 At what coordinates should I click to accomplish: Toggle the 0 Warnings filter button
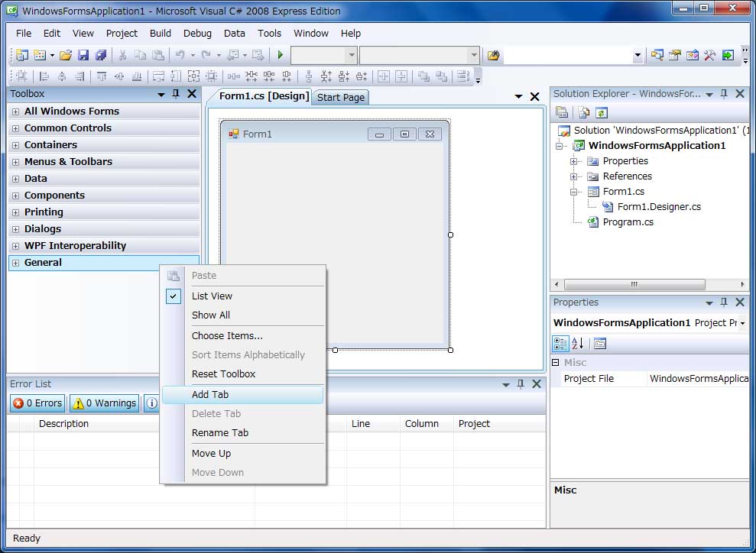[104, 403]
